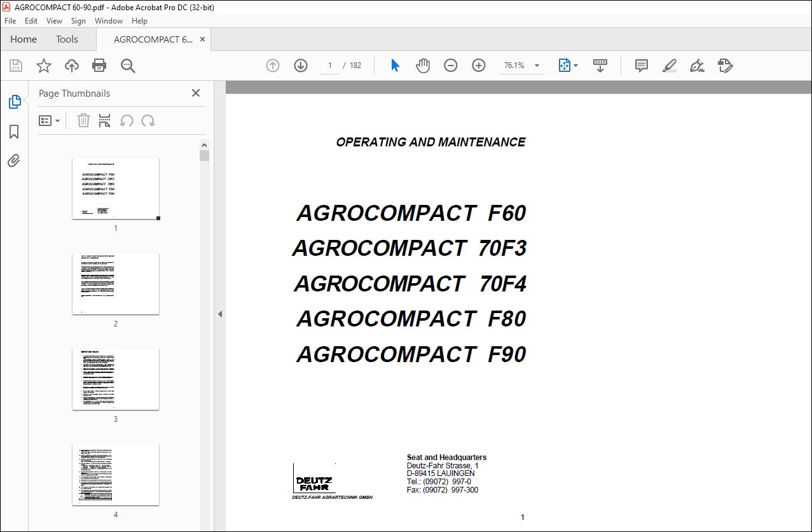Screen dimensions: 812x532
Task: Close the Page Thumbnails panel
Action: 196,93
